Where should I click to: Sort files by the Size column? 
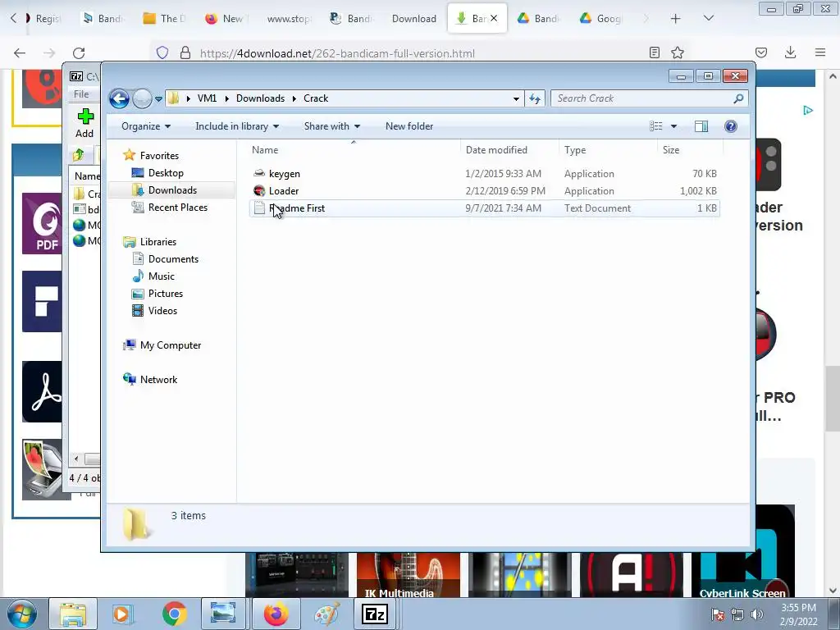[689, 150]
